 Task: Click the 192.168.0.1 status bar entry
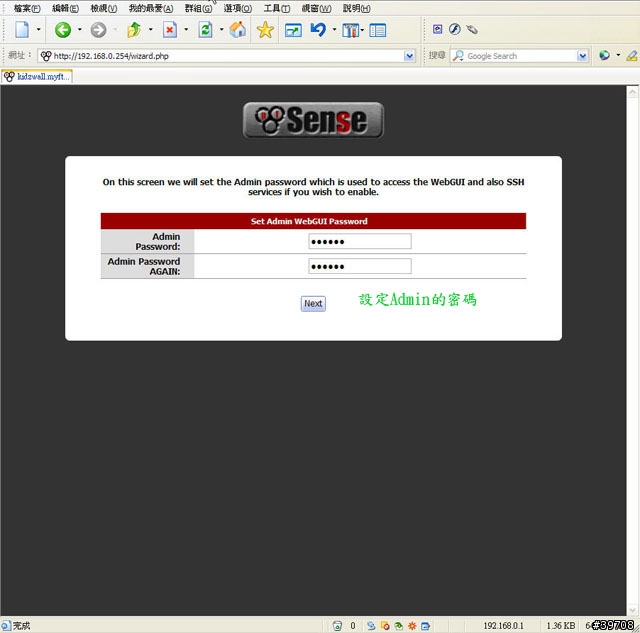click(503, 625)
